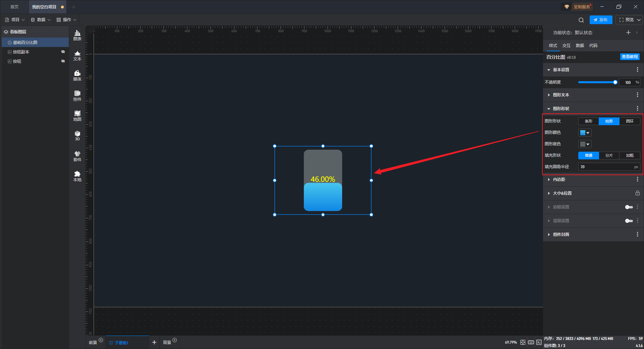
Task: Click the more options dots for 基本设置
Action: pyautogui.click(x=637, y=69)
